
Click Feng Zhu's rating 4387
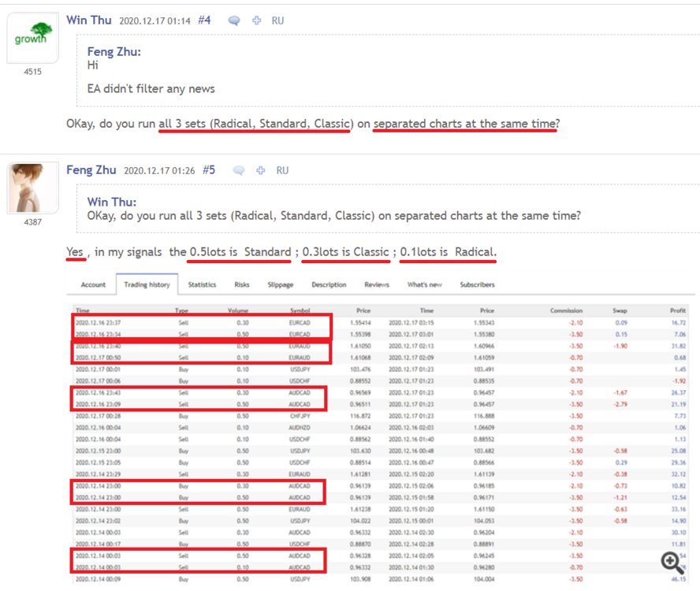point(32,222)
